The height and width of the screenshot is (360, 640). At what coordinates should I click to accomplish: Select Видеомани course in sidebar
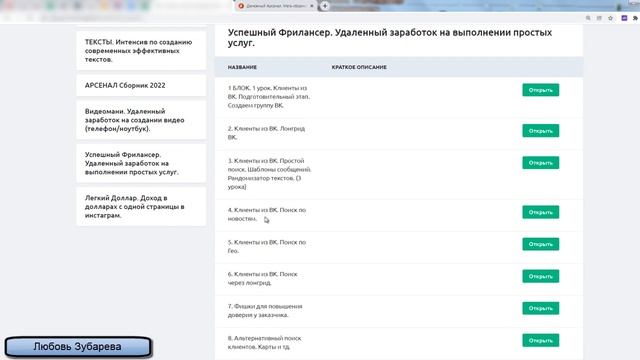[x=141, y=120]
